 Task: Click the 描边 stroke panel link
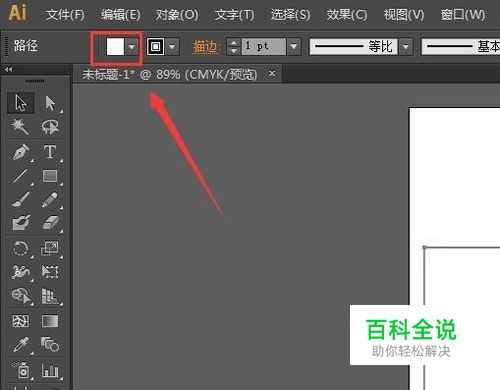tap(206, 47)
